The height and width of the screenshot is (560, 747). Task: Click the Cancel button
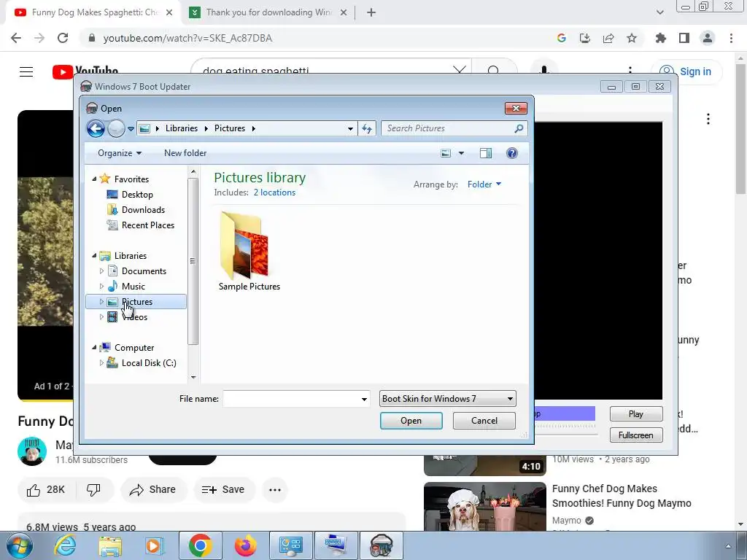tap(484, 421)
